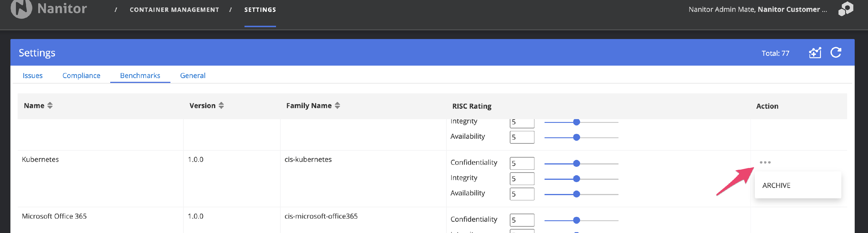
Task: Click the add benchmark icon
Action: point(815,53)
